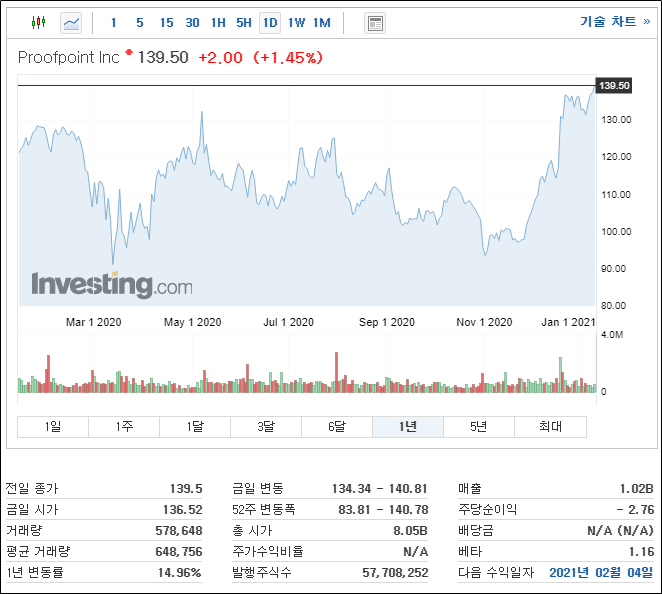Show the 1달 time range

[195, 426]
